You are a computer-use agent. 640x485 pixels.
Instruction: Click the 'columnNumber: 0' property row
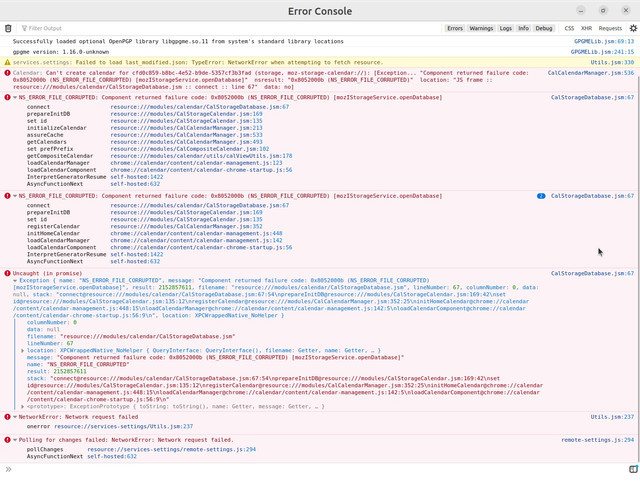(52, 322)
